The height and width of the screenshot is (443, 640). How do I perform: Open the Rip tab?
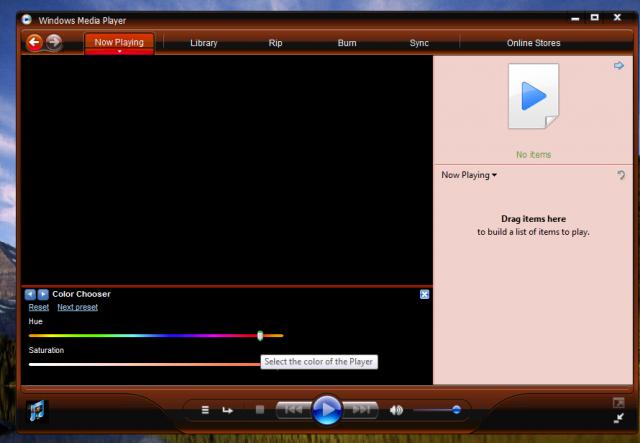click(x=276, y=43)
